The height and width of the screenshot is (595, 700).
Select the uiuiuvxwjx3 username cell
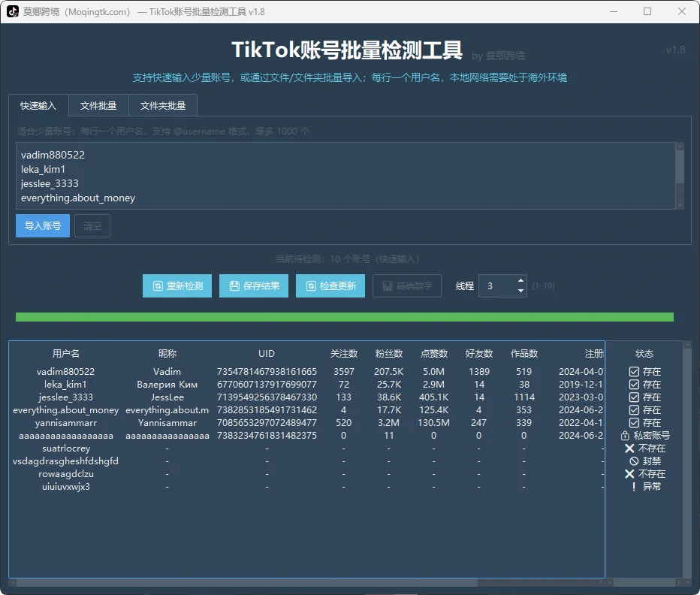[x=66, y=487]
